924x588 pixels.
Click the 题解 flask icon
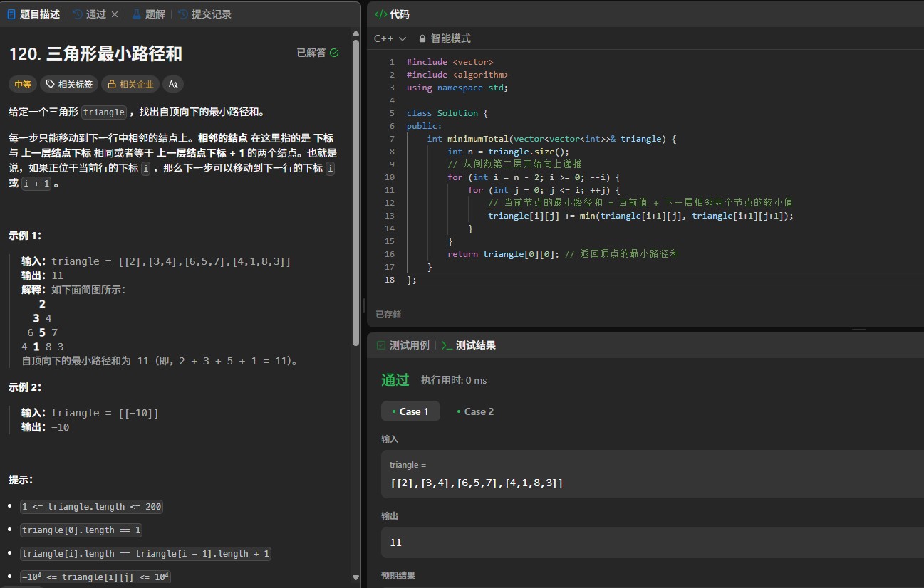pyautogui.click(x=137, y=14)
